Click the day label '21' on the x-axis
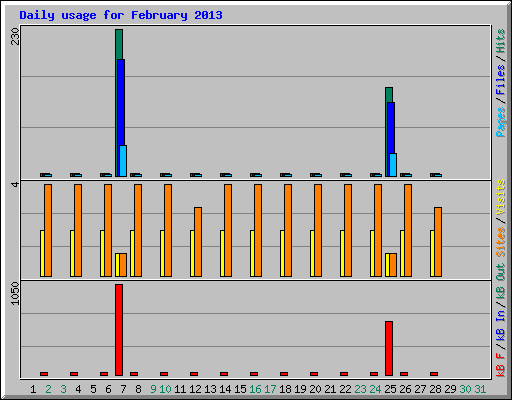Image resolution: width=512 pixels, height=400 pixels. (330, 389)
